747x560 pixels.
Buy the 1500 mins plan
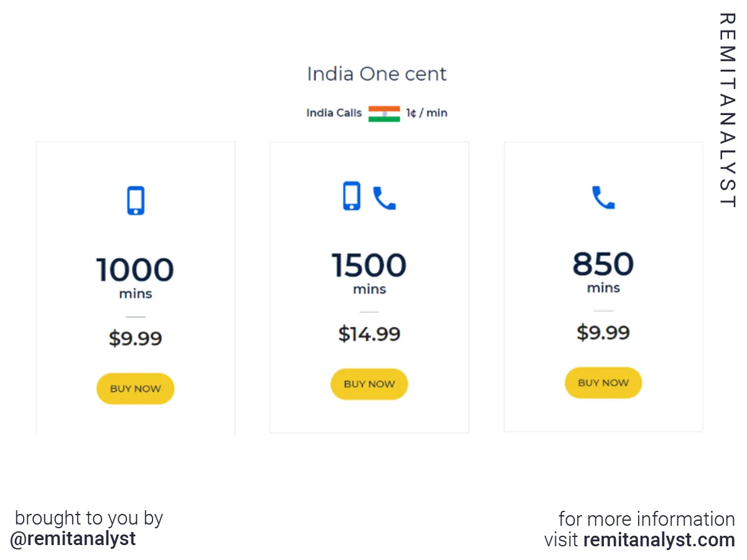pos(369,384)
